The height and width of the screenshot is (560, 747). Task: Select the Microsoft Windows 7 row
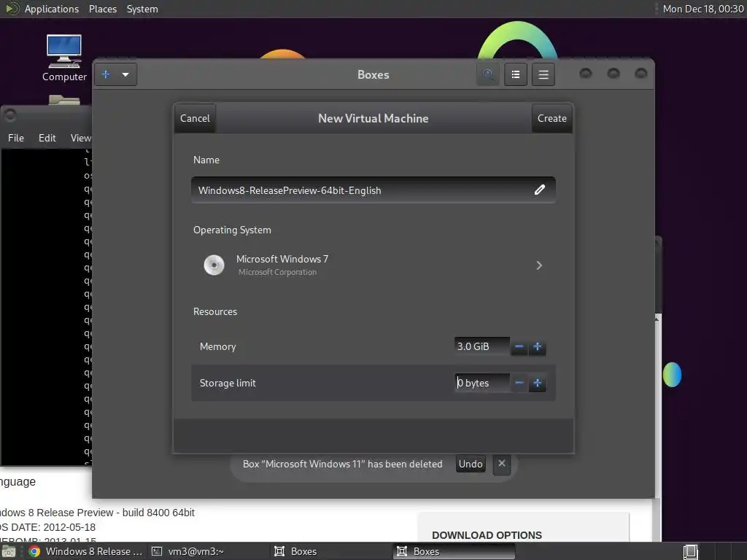click(x=373, y=265)
